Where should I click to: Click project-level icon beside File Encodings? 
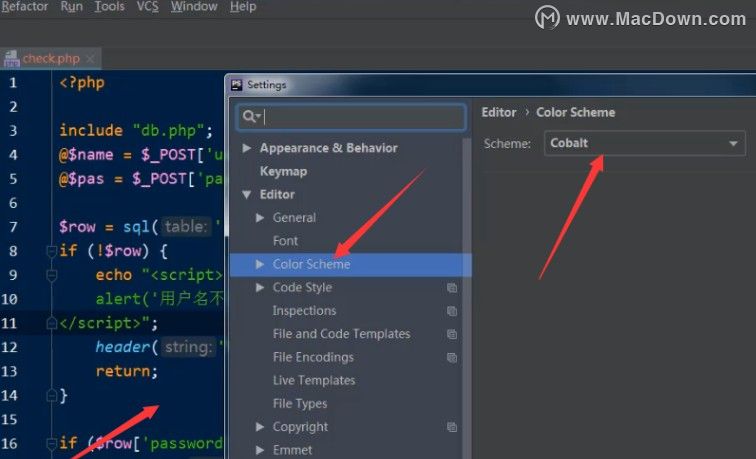click(452, 358)
